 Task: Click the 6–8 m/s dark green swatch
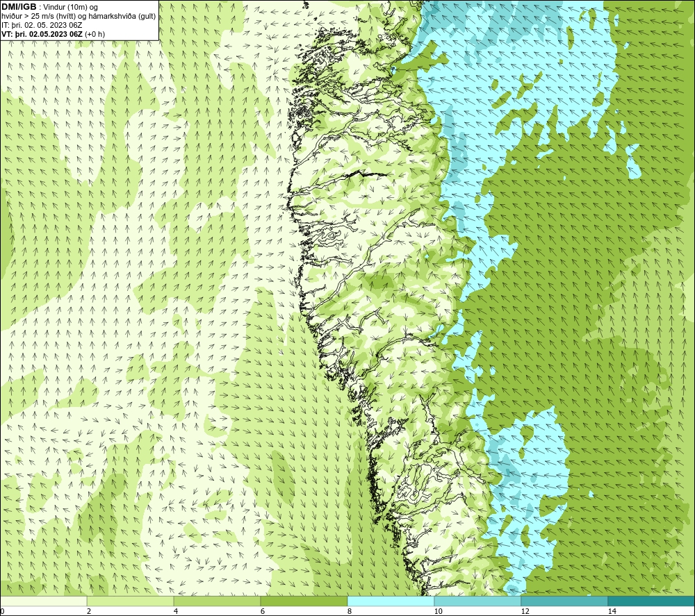pyautogui.click(x=304, y=601)
